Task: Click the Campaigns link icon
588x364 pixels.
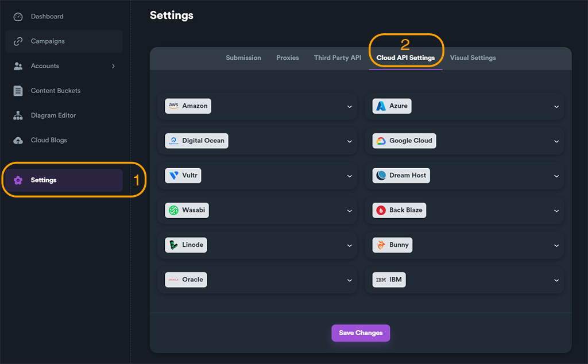Action: (x=18, y=41)
